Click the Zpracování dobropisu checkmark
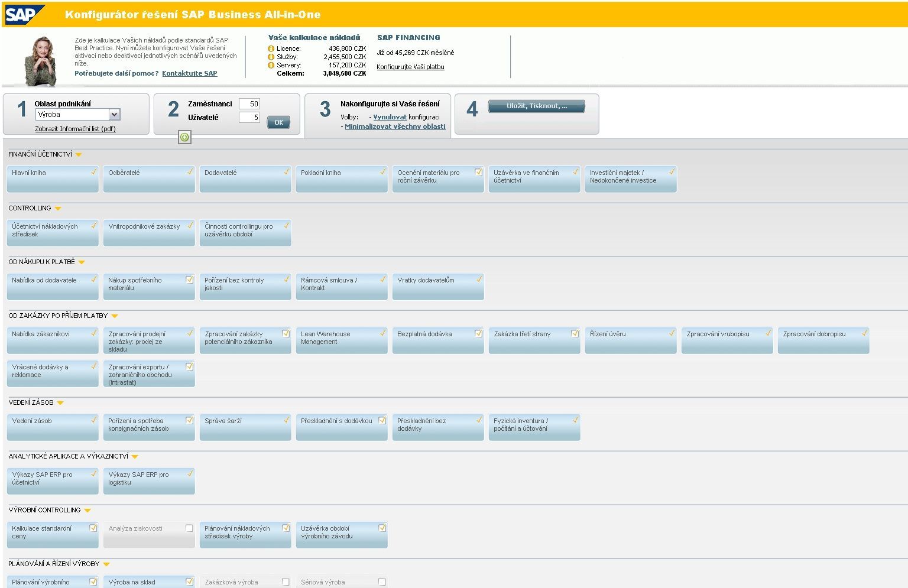 [865, 333]
